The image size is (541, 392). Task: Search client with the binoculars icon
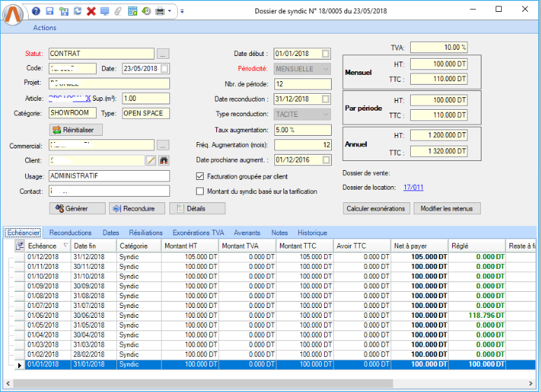pos(164,160)
